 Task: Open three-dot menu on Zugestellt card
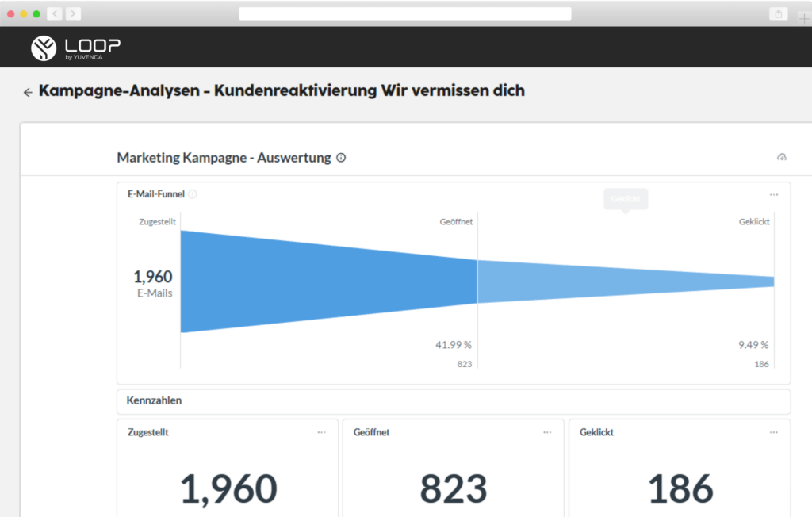tap(322, 432)
